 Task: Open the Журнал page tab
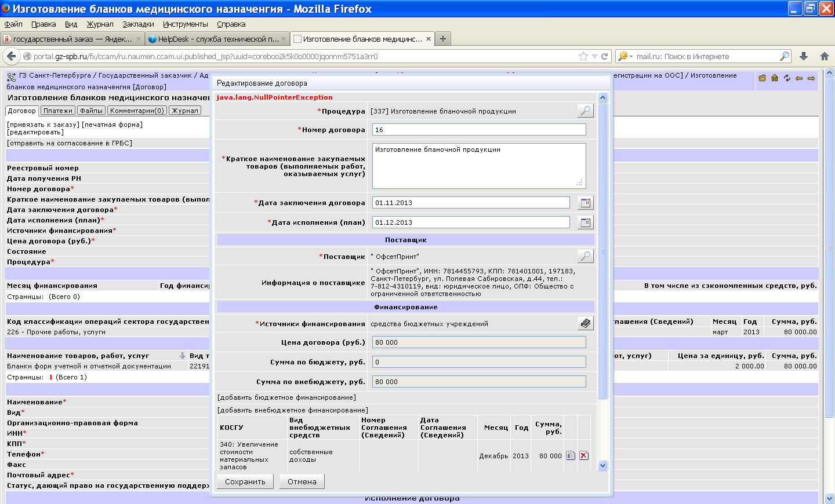pyautogui.click(x=185, y=110)
